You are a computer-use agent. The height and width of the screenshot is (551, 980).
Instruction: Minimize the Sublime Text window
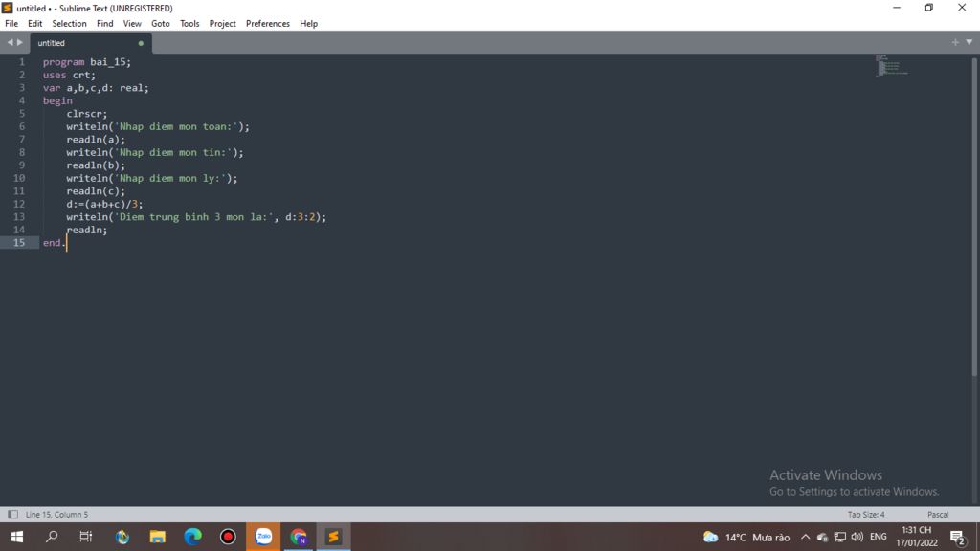tap(897, 8)
